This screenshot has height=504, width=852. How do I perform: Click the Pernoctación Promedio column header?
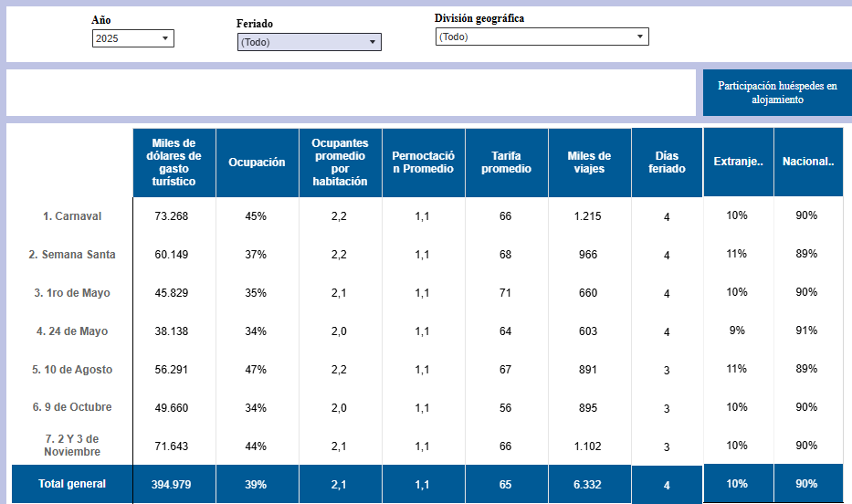click(423, 163)
